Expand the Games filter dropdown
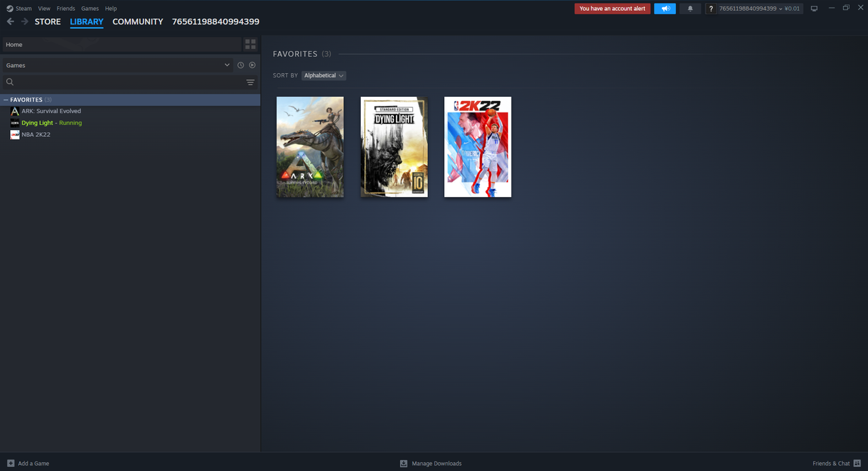Viewport: 868px width, 471px height. click(117, 65)
